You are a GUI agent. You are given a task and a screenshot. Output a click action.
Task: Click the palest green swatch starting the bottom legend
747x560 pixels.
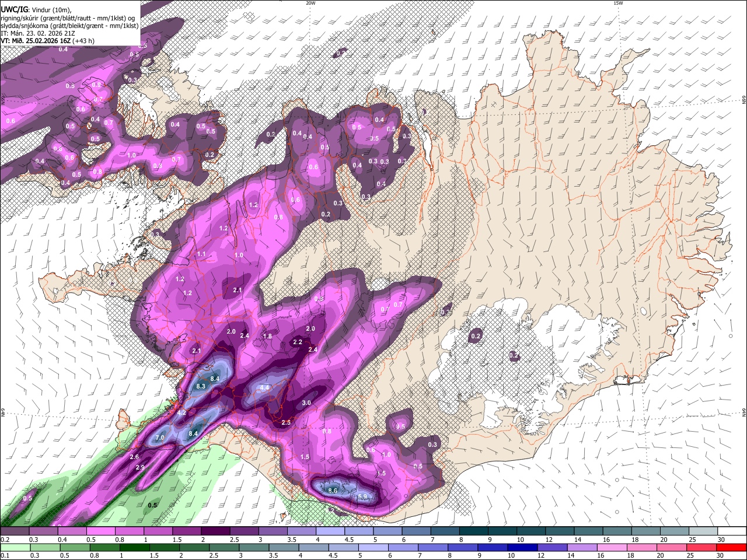(x=15, y=548)
